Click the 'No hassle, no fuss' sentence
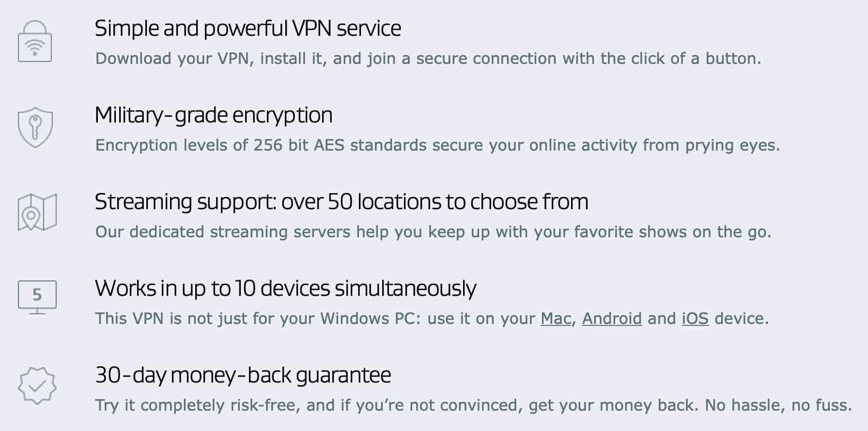Viewport: 868px width, 431px height. point(778,405)
